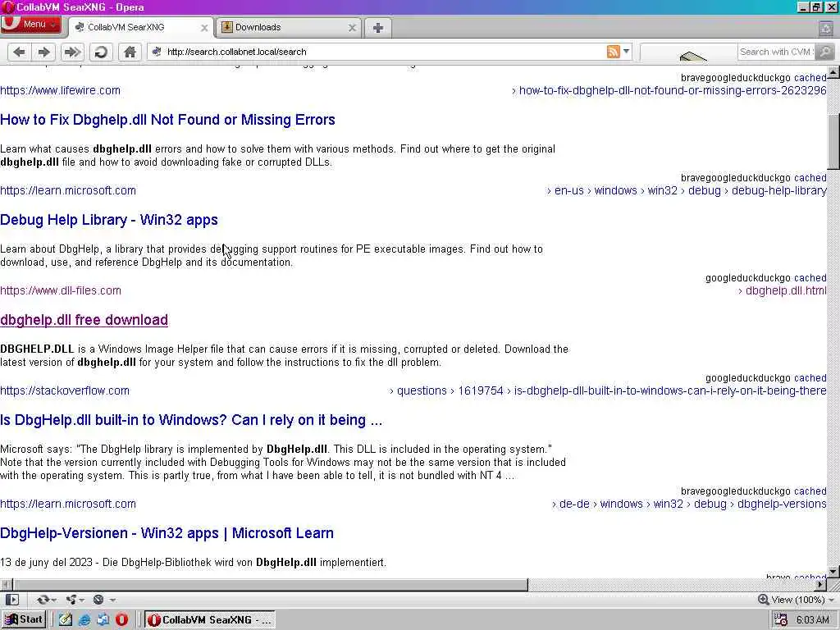
Task: Click the site badge icon in address bar
Action: (x=157, y=52)
